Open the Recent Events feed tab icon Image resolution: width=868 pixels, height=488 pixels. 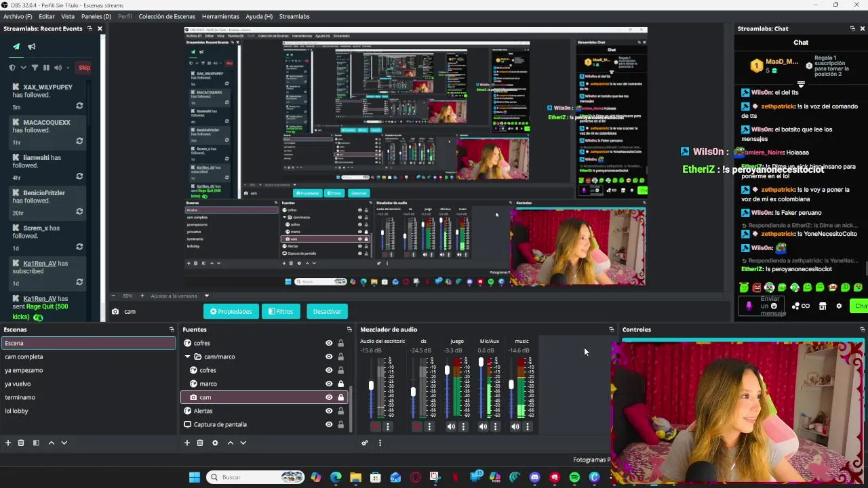click(x=16, y=47)
